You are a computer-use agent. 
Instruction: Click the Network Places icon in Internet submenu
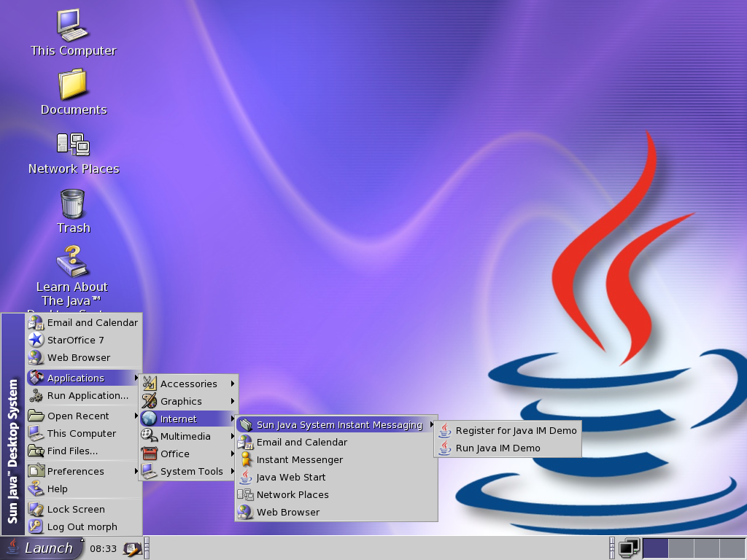click(245, 495)
